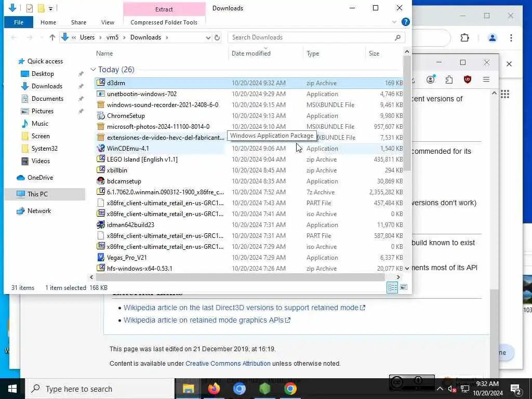
Task: Select Network in navigation pane
Action: tap(39, 211)
